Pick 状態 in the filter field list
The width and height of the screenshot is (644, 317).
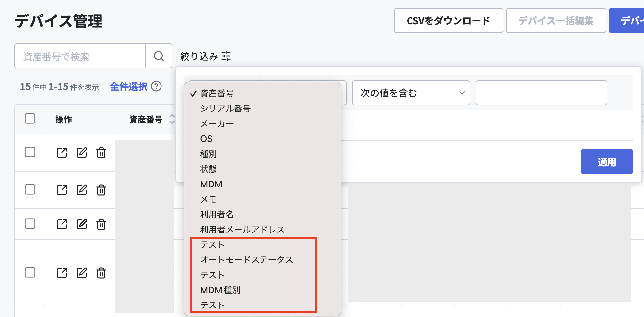[x=262, y=169]
